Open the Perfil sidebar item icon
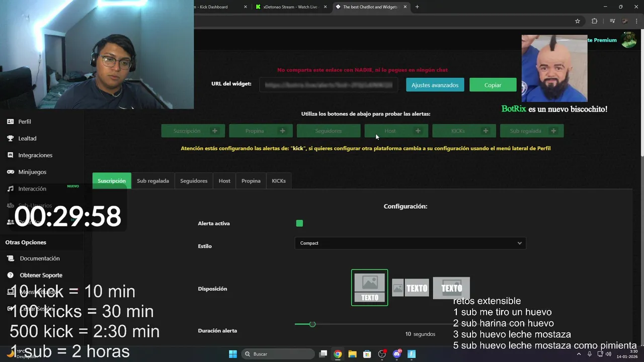Screen dimensions: 644x362 (x=10, y=122)
